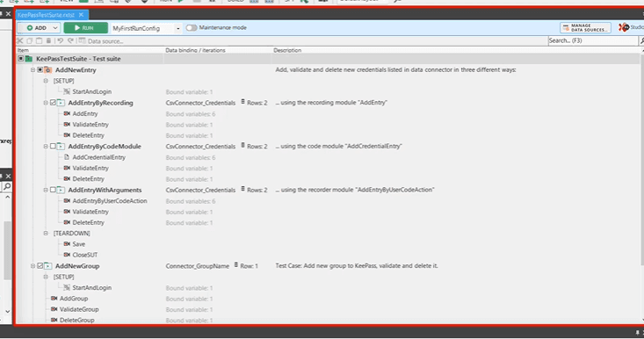This screenshot has width=644, height=339.
Task: Click the AddEntryWithArguments test case icon
Action: tap(61, 190)
